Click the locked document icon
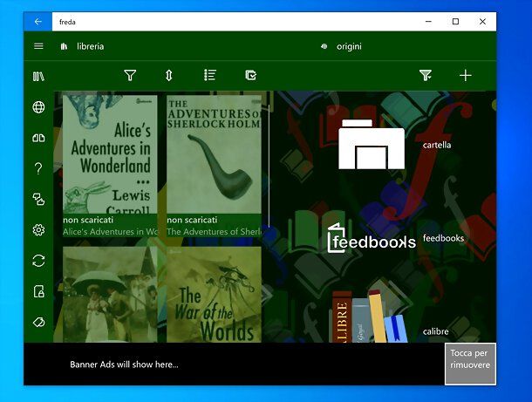The width and height of the screenshot is (532, 402). pos(38,291)
